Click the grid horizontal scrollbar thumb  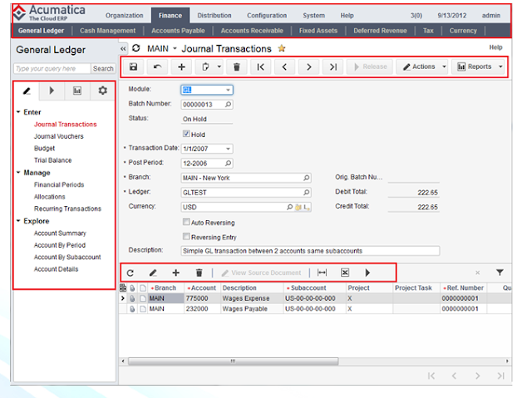pyautogui.click(x=233, y=361)
